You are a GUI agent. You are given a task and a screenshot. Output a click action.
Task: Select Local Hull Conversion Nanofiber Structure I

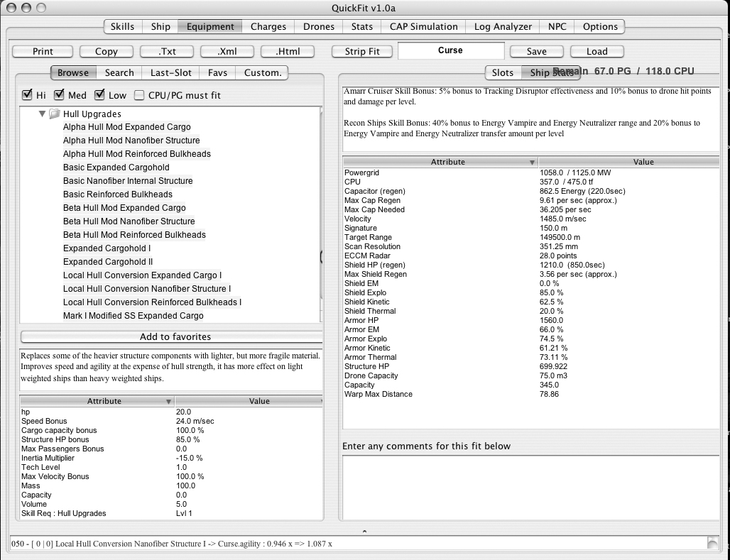click(147, 289)
